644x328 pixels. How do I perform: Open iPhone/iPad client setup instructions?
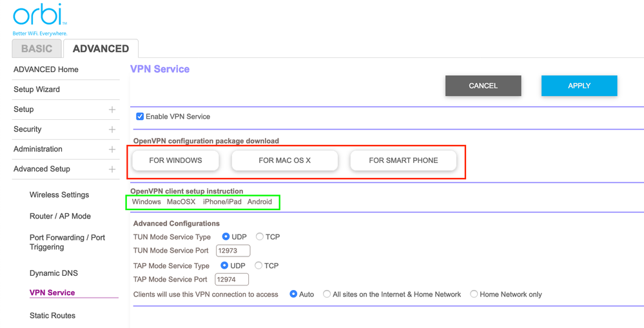point(222,202)
